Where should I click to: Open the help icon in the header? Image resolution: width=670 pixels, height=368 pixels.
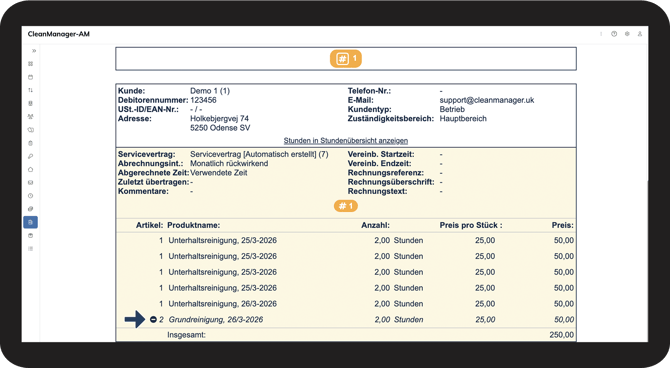click(x=614, y=34)
